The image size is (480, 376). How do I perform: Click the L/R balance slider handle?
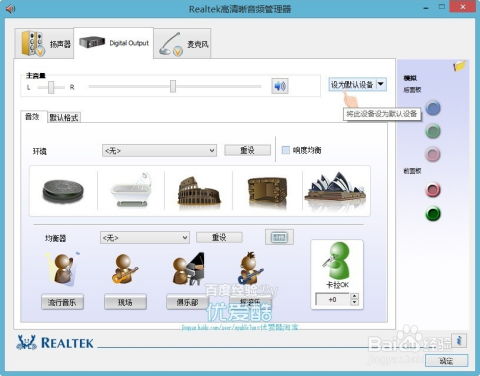51,87
